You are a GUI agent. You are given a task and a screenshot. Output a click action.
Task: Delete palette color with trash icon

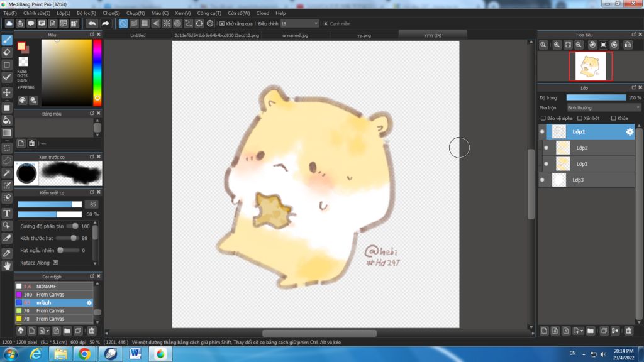coord(31,143)
